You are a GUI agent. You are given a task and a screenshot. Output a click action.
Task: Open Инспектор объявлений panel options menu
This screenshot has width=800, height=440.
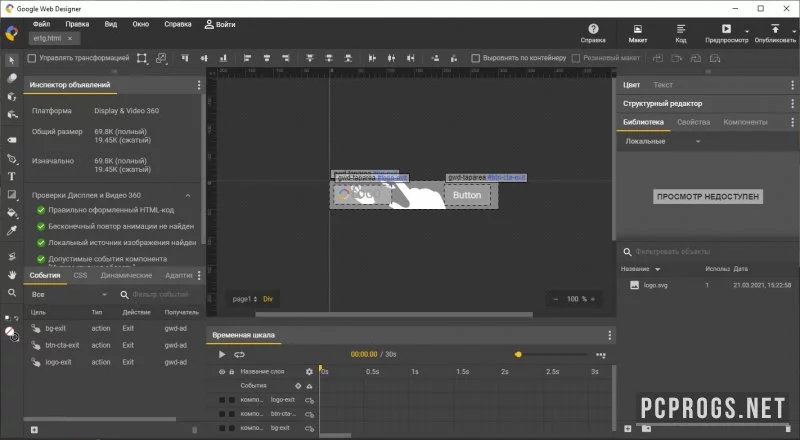(x=199, y=85)
